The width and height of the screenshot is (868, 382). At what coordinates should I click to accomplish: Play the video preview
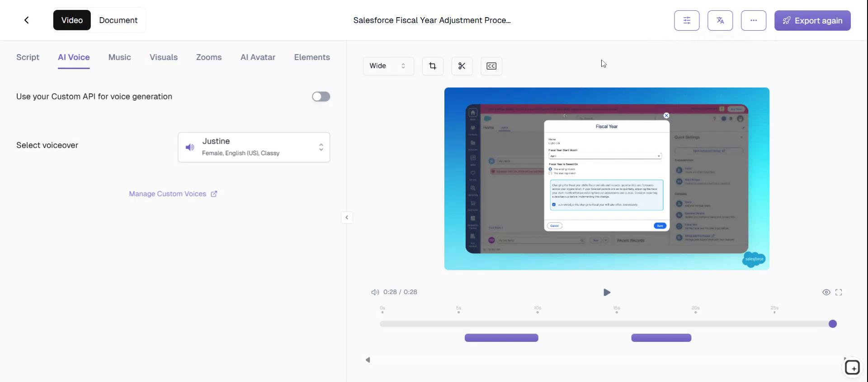click(x=607, y=293)
